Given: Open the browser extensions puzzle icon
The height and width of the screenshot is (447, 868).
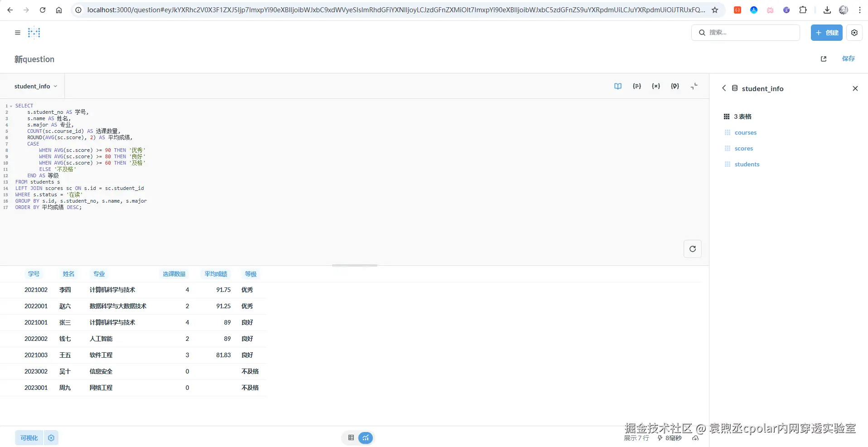Looking at the screenshot, I should click(803, 10).
